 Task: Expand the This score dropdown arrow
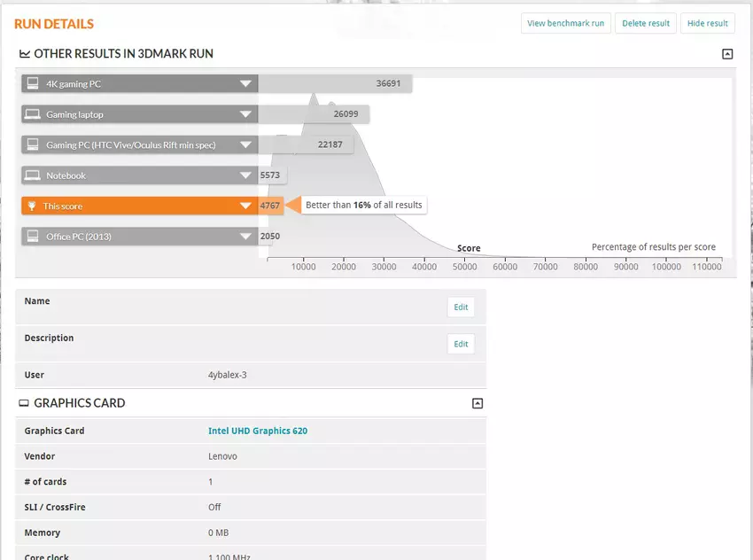(x=245, y=206)
